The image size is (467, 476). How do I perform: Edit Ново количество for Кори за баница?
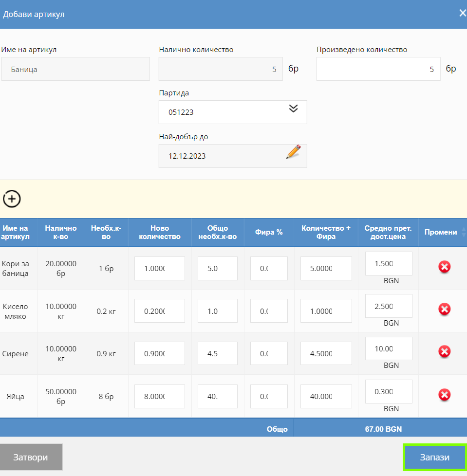(x=160, y=268)
